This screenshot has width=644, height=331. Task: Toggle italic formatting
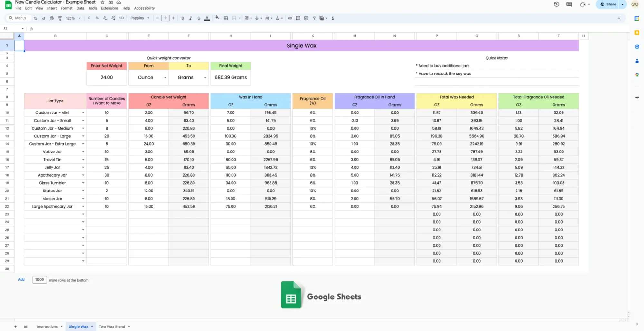click(191, 18)
